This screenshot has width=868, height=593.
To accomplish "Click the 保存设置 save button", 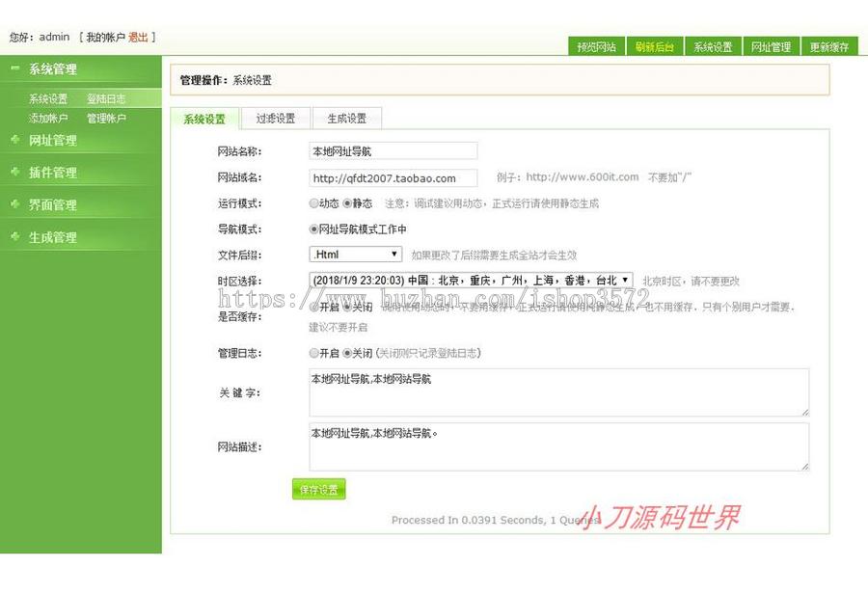I will pos(318,490).
